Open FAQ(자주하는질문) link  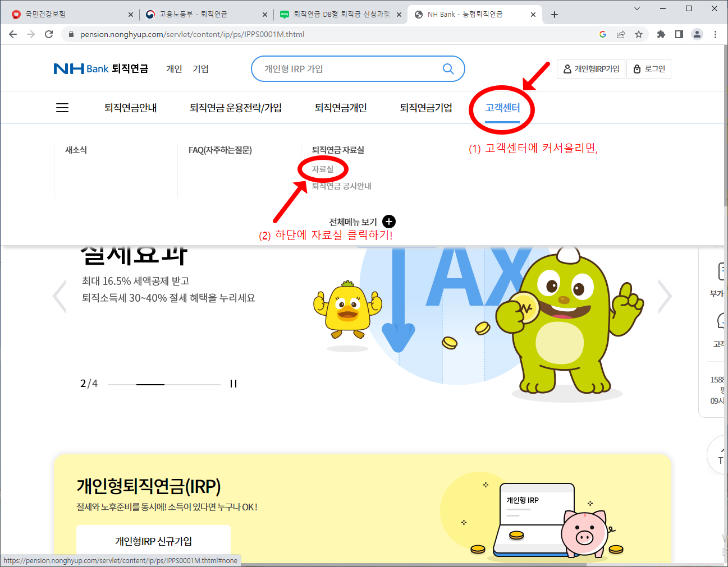pos(220,150)
